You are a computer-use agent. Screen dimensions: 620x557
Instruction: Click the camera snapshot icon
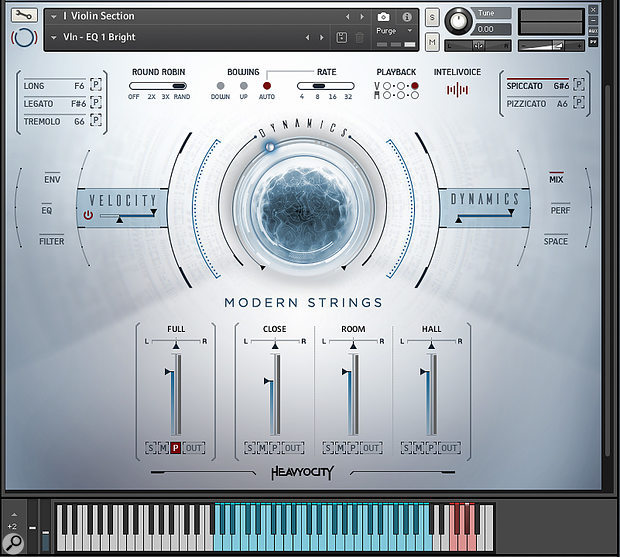tap(383, 17)
